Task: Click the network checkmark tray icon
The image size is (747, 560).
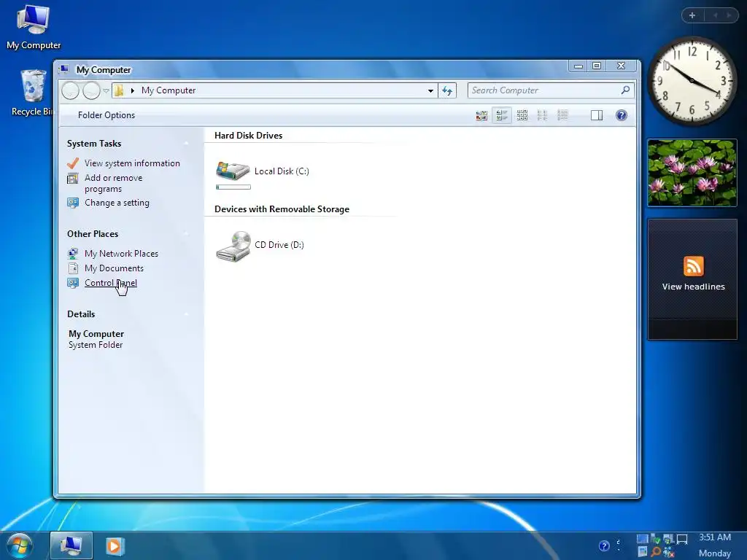Action: click(x=656, y=539)
